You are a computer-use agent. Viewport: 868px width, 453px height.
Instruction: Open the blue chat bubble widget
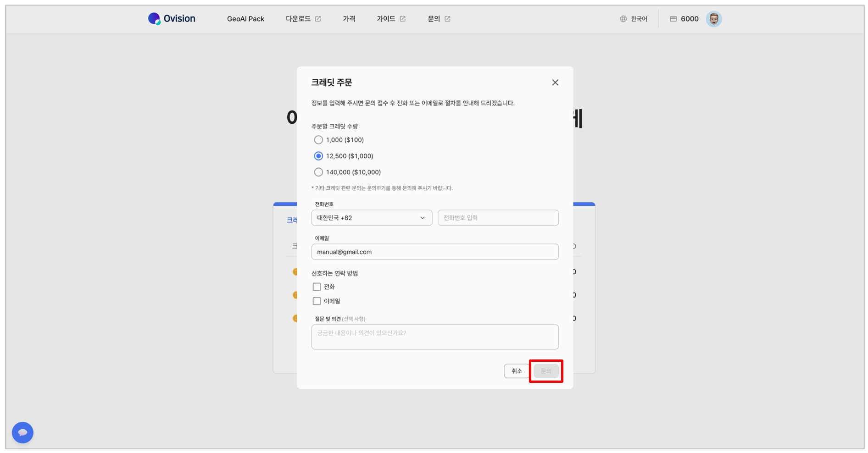tap(22, 432)
